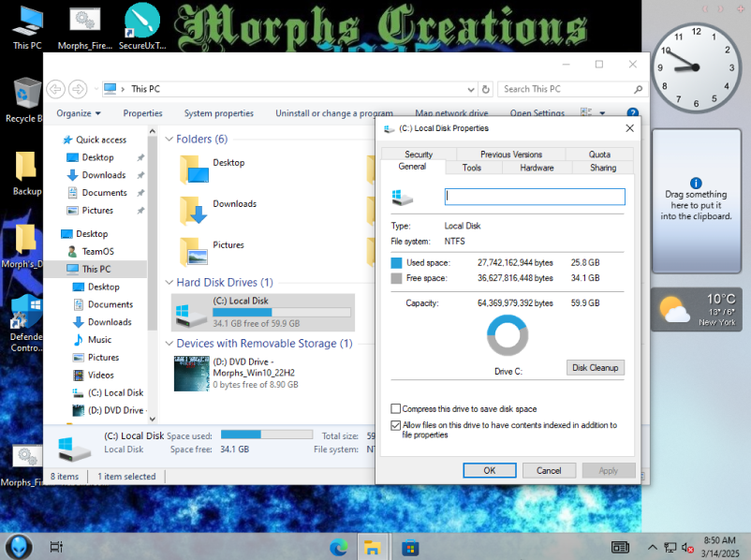Click the network tray icon

tap(670, 548)
